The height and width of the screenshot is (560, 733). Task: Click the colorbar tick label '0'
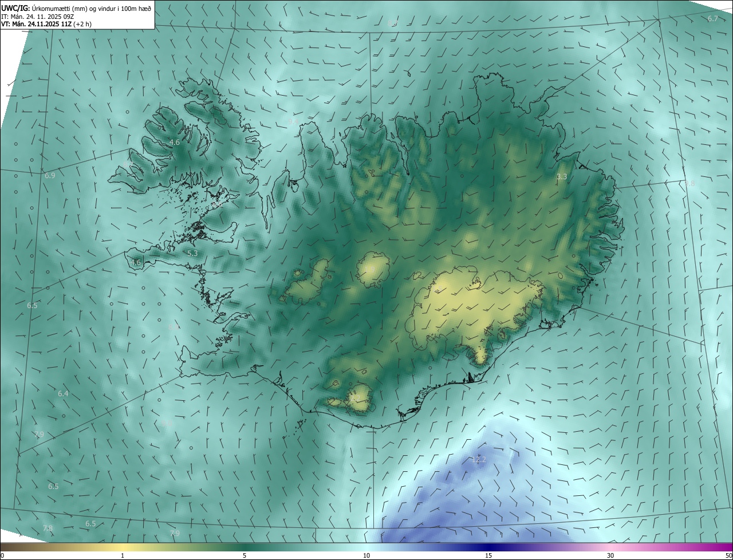[x=2, y=555]
